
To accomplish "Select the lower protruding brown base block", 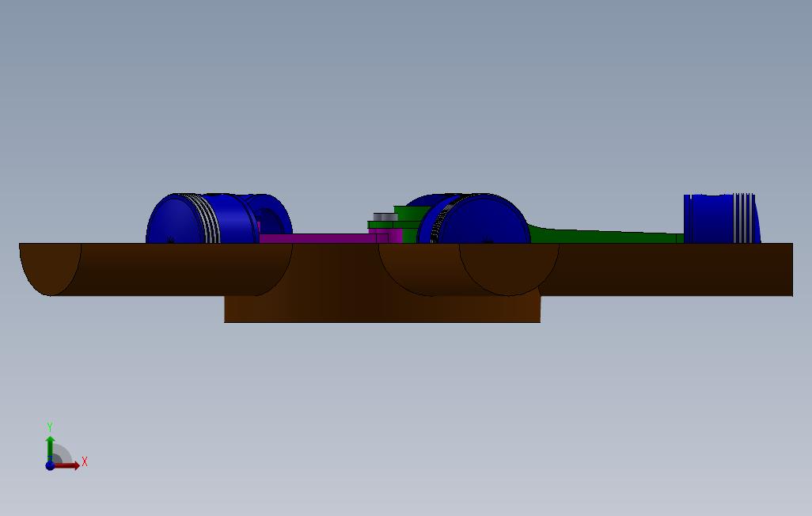I will tap(382, 309).
